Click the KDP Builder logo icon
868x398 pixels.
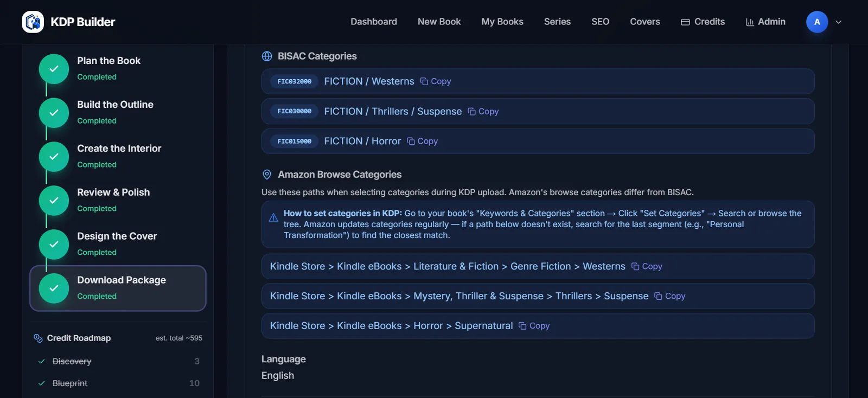click(x=33, y=22)
